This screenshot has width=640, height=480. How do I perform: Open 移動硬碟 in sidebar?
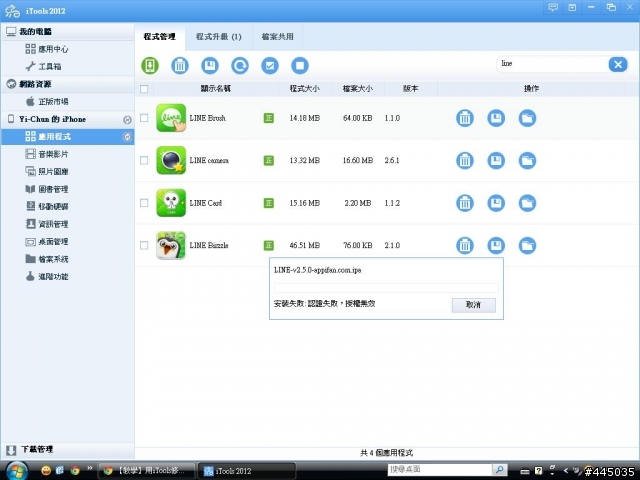pyautogui.click(x=67, y=207)
